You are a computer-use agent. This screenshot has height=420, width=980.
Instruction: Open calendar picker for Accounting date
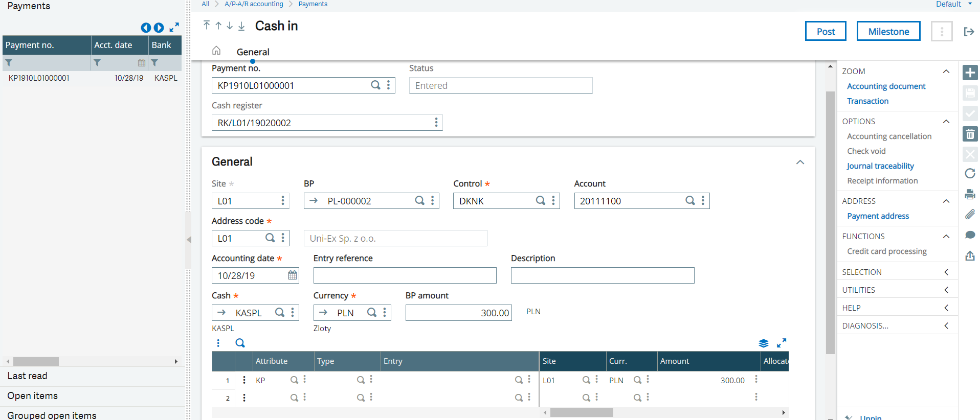292,275
